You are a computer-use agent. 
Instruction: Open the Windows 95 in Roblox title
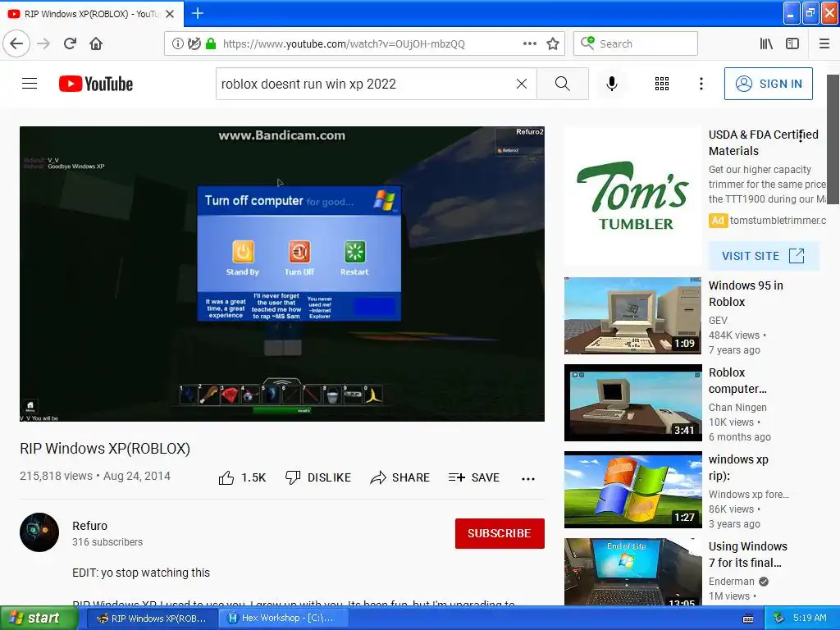(x=746, y=294)
